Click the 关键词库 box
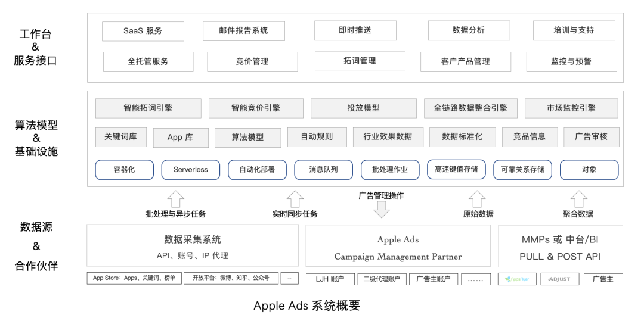The image size is (644, 321). pos(121,137)
